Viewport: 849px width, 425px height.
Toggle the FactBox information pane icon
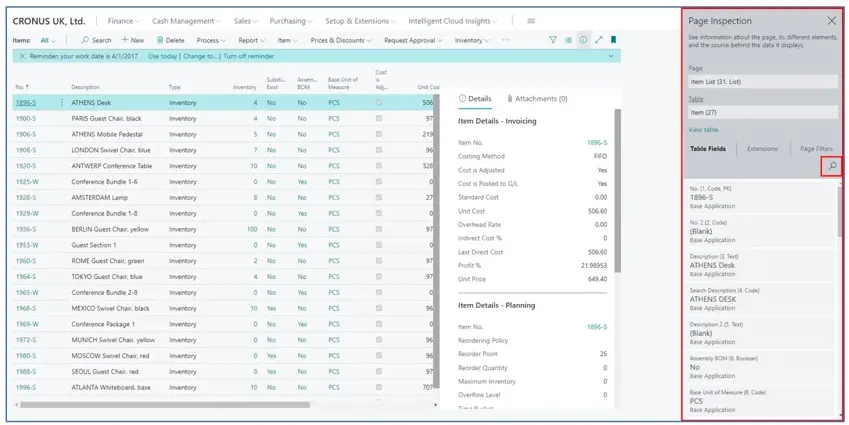pyautogui.click(x=583, y=40)
